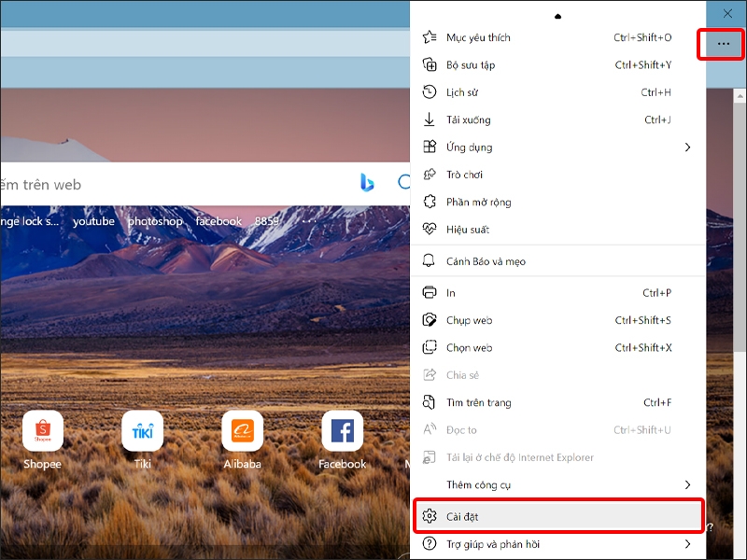Screen dimensions: 747x560
Task: Open more suggestions ellipsis after 8859
Action: tap(309, 221)
